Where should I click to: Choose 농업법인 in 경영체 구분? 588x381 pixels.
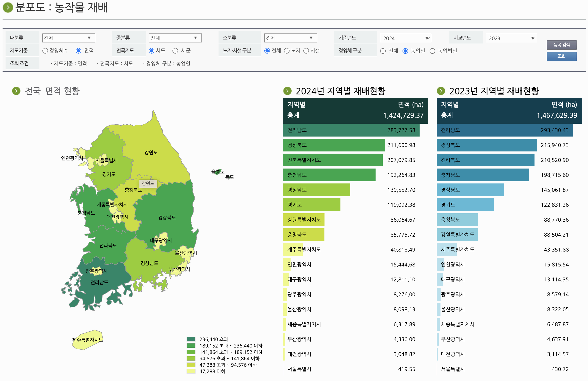[x=432, y=51]
